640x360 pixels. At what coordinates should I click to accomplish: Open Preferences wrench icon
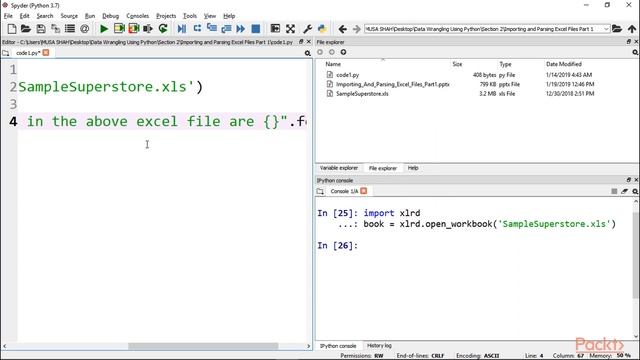click(307, 29)
